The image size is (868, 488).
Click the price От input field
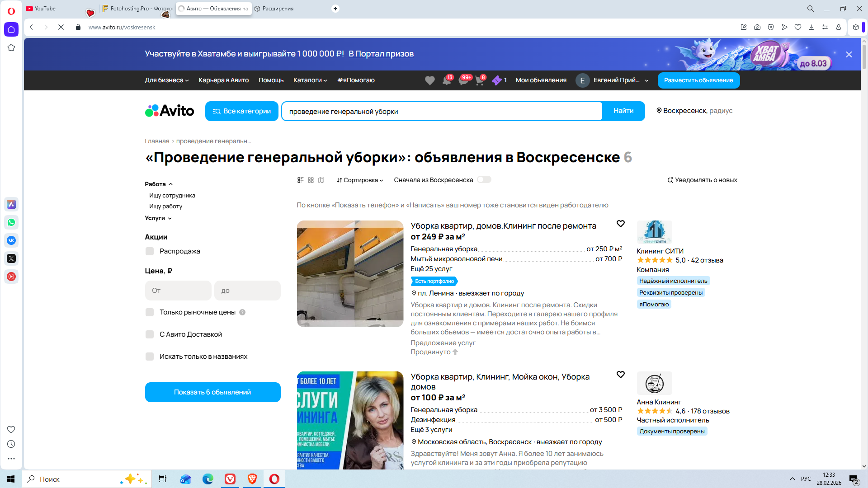click(x=178, y=291)
